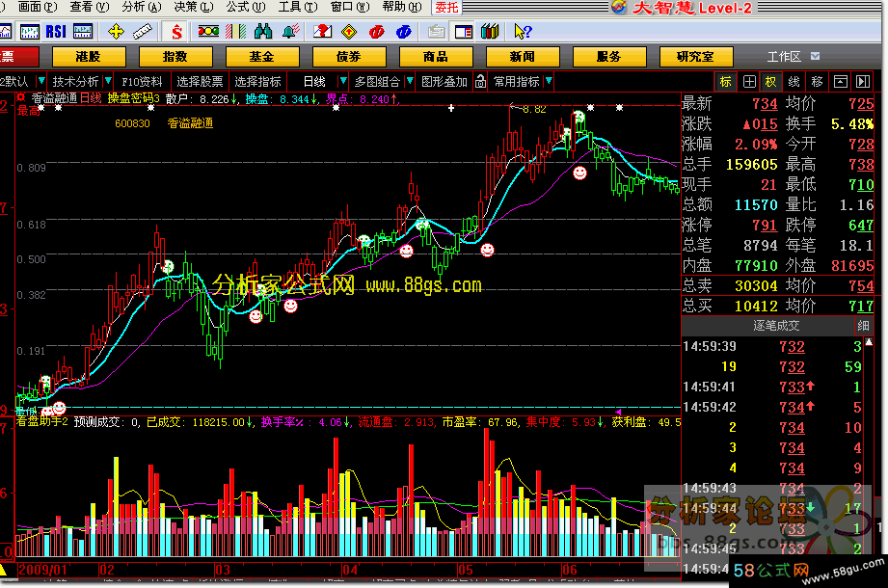Click the red circle icon
Viewport: 888px width, 588px height.
(376, 32)
